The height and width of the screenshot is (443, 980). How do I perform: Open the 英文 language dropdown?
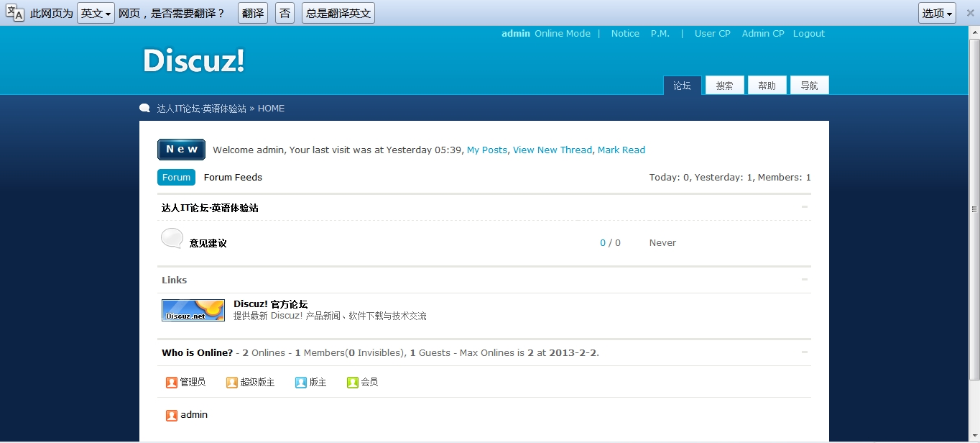coord(96,13)
